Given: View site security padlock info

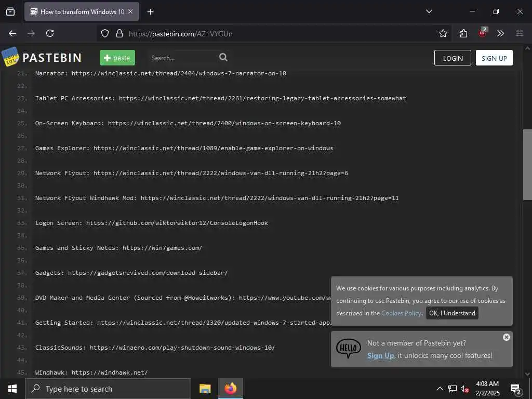Looking at the screenshot, I should [119, 33].
